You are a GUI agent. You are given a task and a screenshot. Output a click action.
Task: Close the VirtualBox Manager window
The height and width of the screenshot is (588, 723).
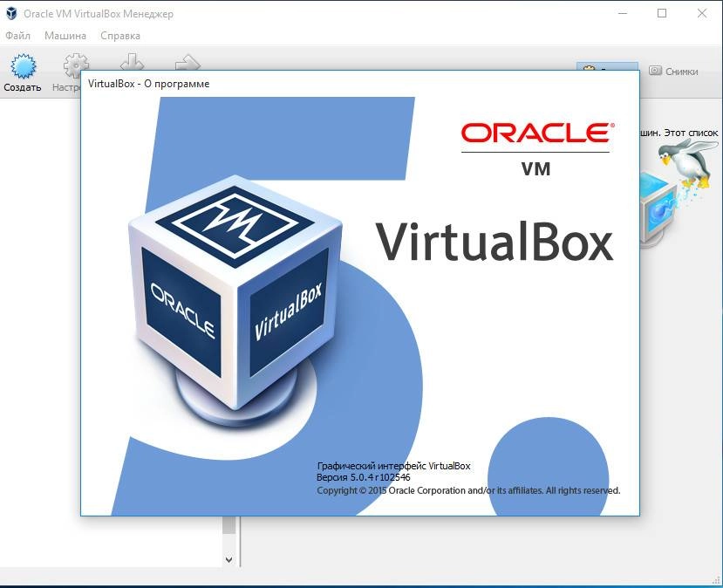[702, 13]
